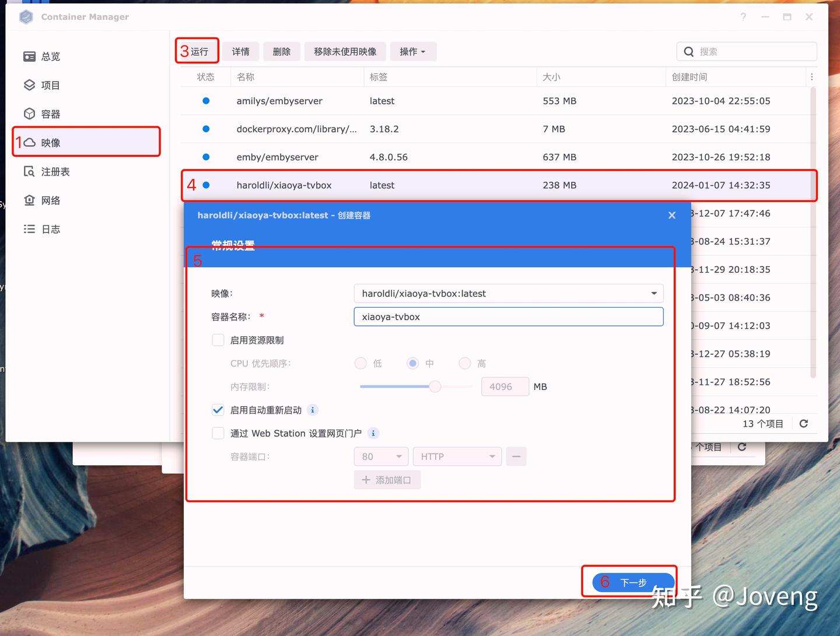Uncheck 启用自动重新启动 checkbox
Image resolution: width=840 pixels, height=636 pixels.
218,410
